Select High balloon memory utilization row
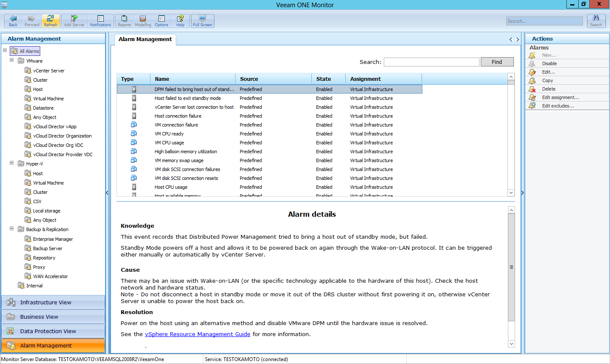 pos(269,152)
